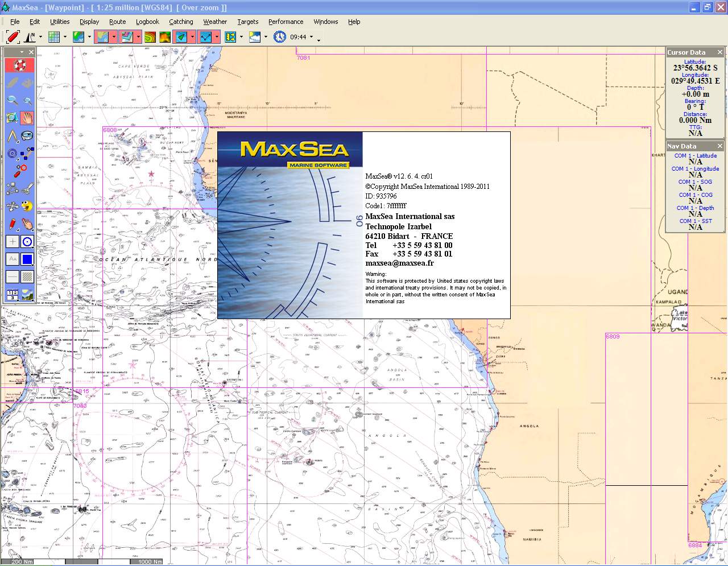This screenshot has height=566, width=728.
Task: Open dropdown next to north-up boat icon
Action: pyautogui.click(x=40, y=37)
